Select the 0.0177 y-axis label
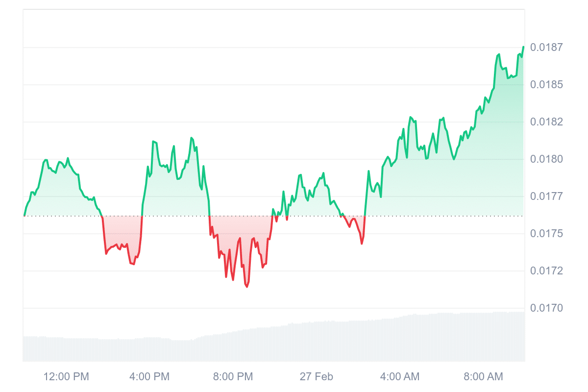The image size is (588, 392). (546, 196)
